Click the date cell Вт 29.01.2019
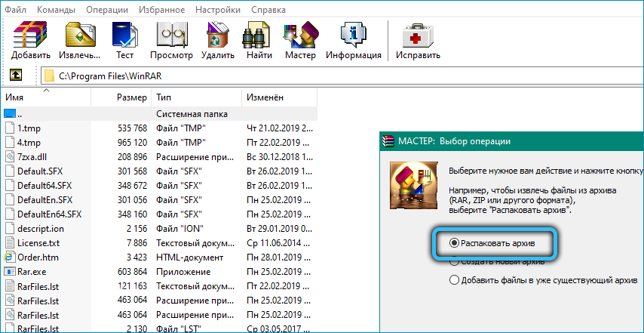This screenshot has height=333, width=644. click(281, 229)
